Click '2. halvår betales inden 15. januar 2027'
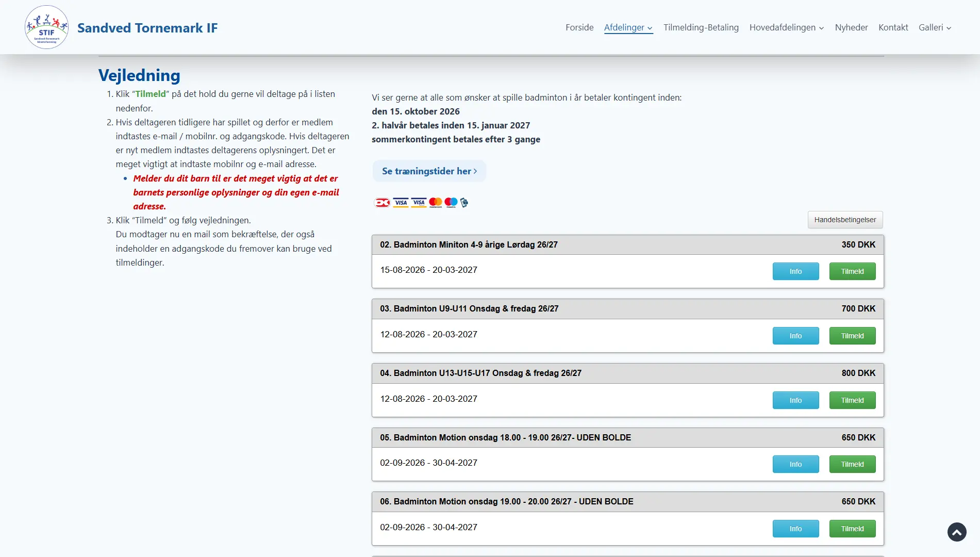980x557 pixels. [451, 125]
